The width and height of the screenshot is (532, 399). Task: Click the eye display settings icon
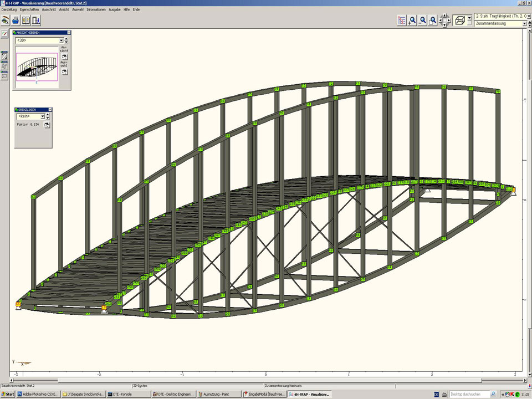point(6,21)
